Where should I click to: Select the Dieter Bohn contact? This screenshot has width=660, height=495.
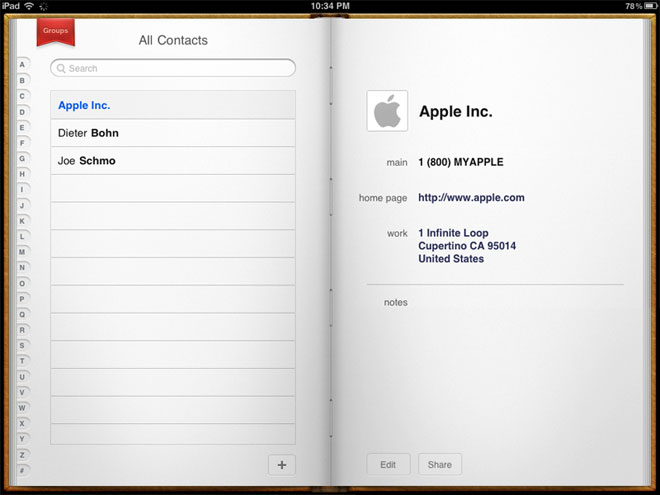173,133
